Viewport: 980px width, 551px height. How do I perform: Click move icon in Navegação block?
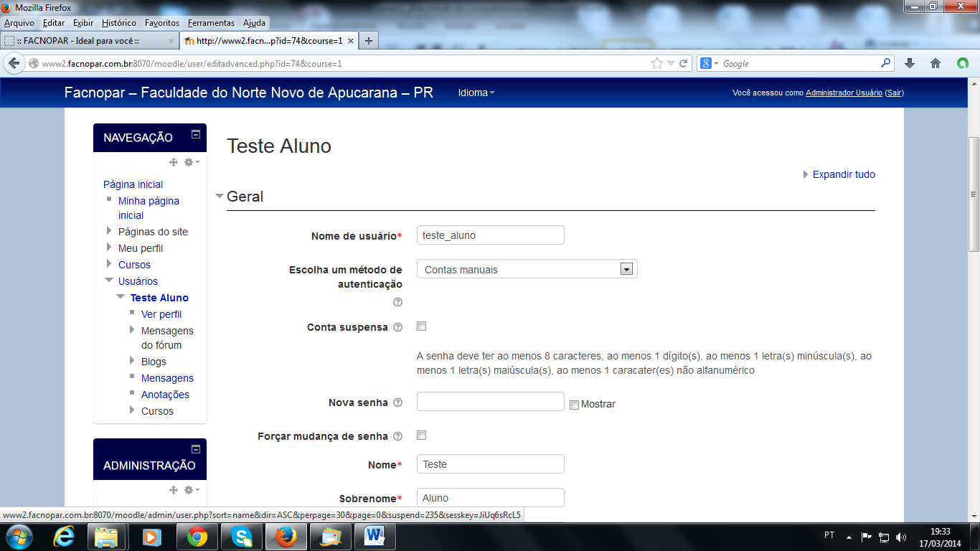pos(174,163)
